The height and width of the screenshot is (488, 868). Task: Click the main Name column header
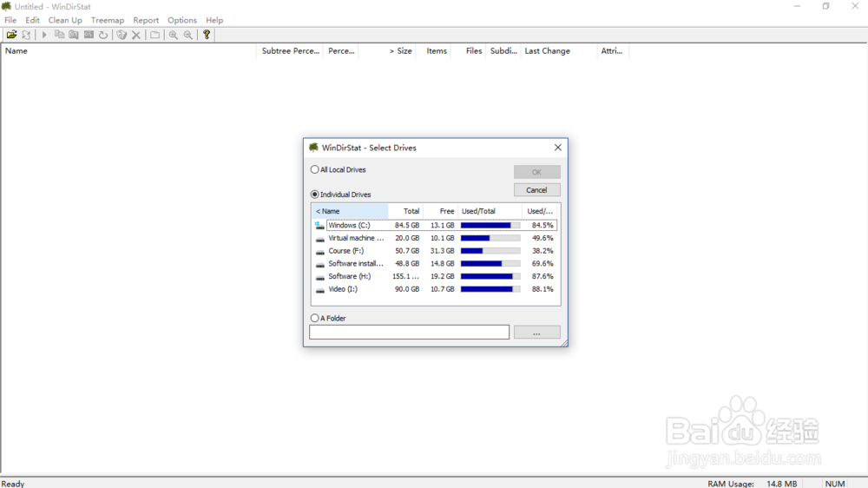[x=128, y=51]
